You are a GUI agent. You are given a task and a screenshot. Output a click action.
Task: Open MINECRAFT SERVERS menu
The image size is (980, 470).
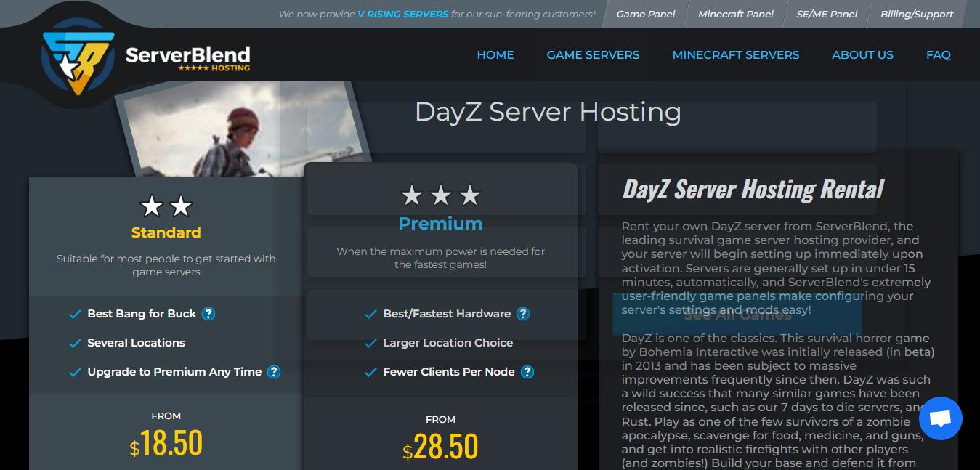tap(736, 54)
